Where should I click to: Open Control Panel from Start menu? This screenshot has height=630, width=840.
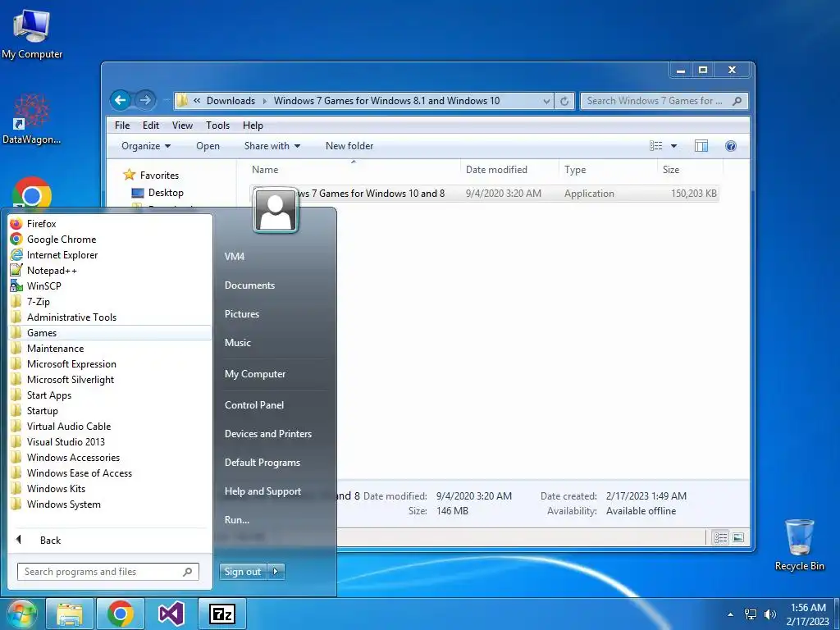click(254, 405)
